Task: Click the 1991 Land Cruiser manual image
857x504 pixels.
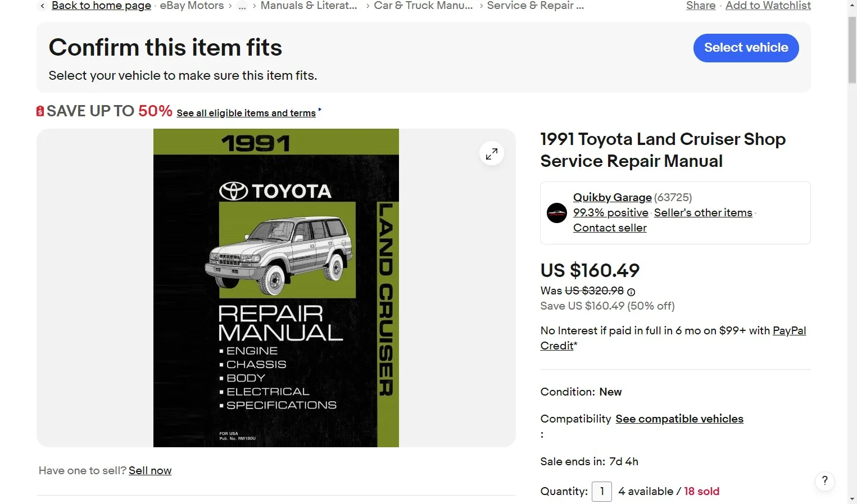Action: (276, 288)
